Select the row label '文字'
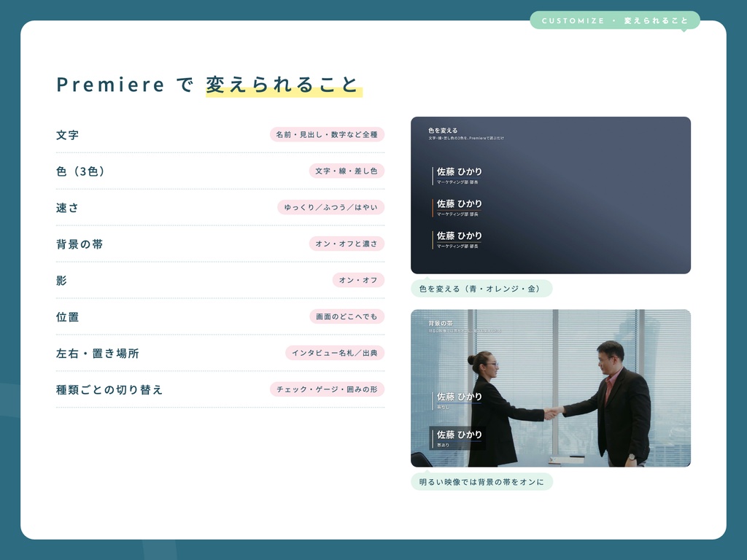747x560 pixels. 67,135
